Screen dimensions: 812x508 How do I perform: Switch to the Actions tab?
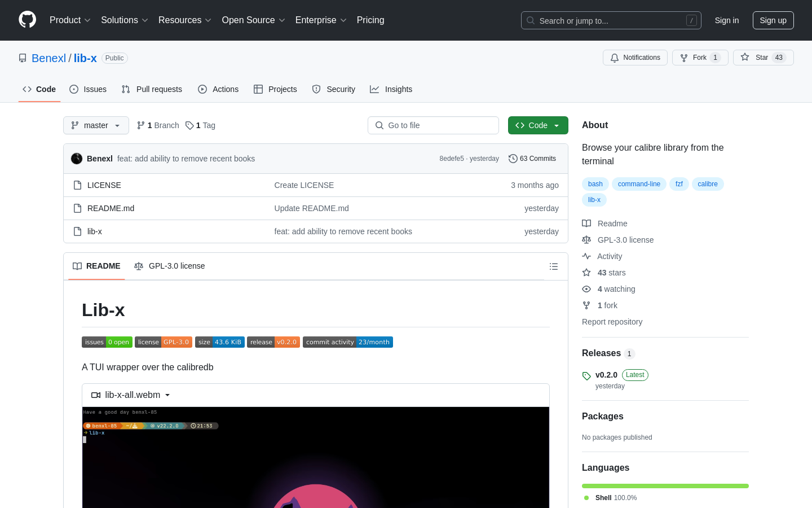coord(218,89)
